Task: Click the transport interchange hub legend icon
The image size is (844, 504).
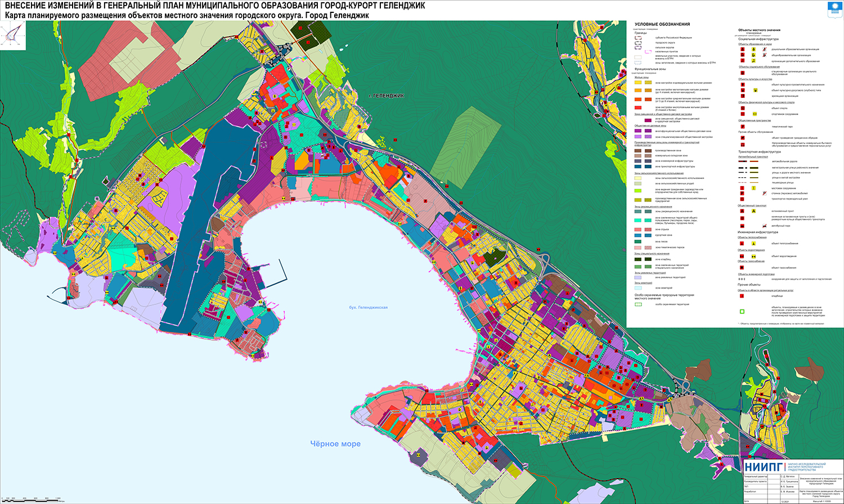Action: pyautogui.click(x=743, y=199)
